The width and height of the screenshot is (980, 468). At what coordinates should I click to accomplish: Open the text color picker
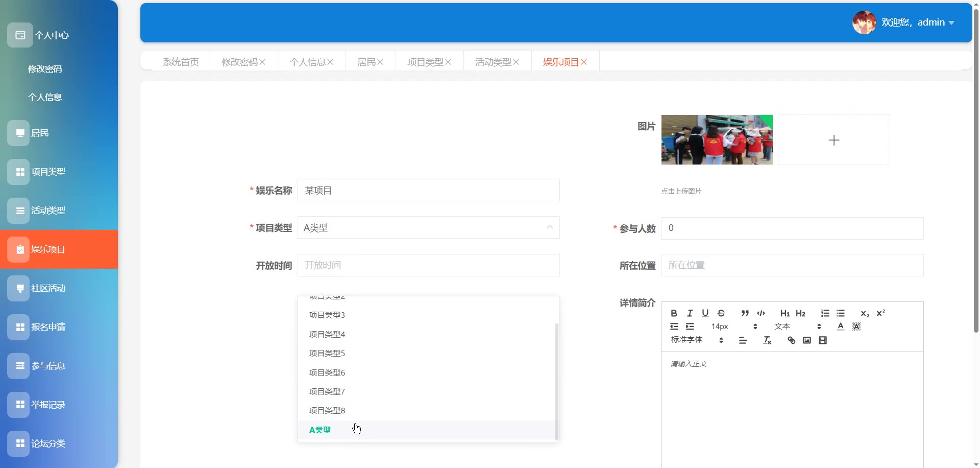tap(840, 326)
